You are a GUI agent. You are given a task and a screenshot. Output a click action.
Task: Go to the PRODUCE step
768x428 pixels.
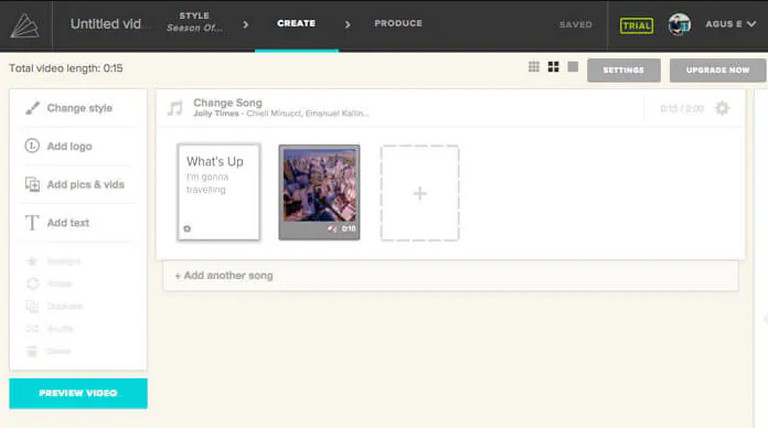(x=398, y=24)
